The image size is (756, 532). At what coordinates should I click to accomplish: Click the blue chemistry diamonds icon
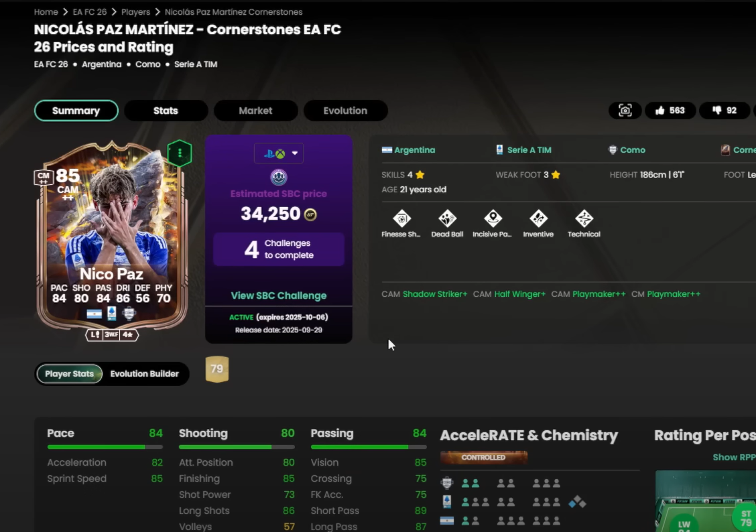(x=577, y=502)
